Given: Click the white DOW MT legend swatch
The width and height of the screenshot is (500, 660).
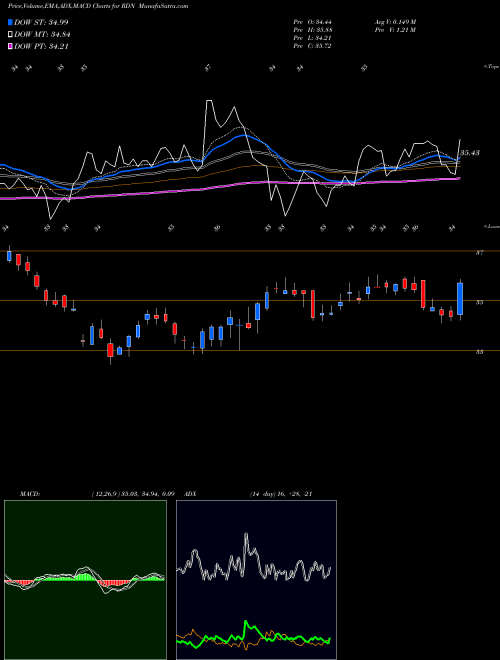Looking at the screenshot, I should [x=10, y=35].
